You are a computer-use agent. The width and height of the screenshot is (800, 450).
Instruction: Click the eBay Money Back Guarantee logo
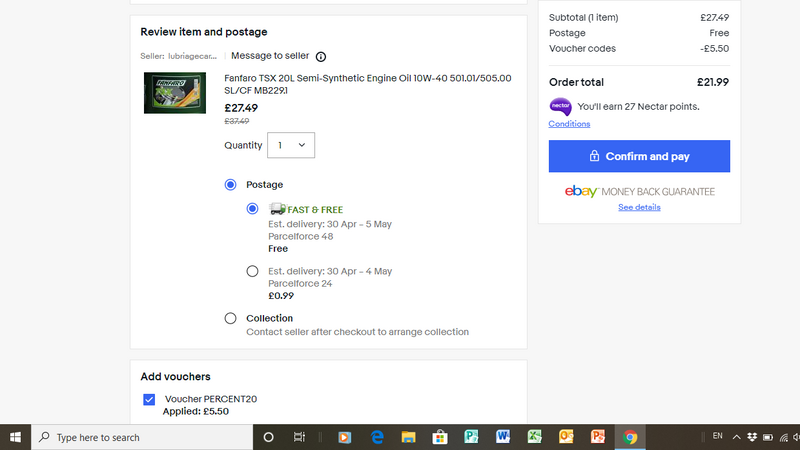pyautogui.click(x=639, y=192)
